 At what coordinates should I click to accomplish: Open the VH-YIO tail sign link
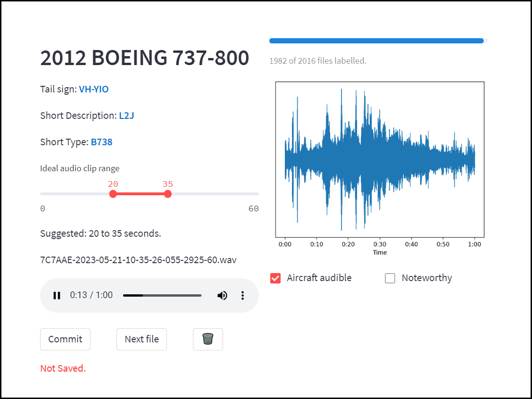(x=94, y=89)
